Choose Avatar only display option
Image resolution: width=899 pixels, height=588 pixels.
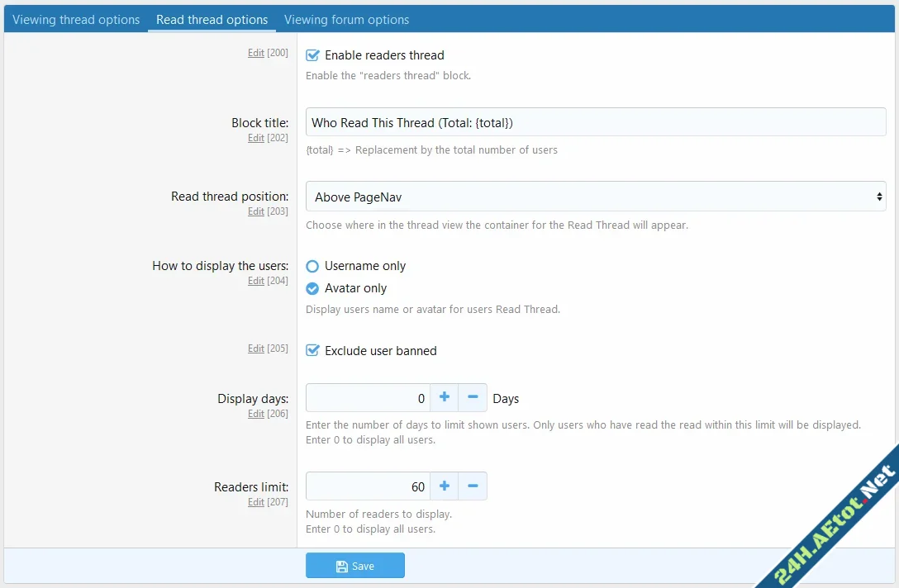[312, 288]
